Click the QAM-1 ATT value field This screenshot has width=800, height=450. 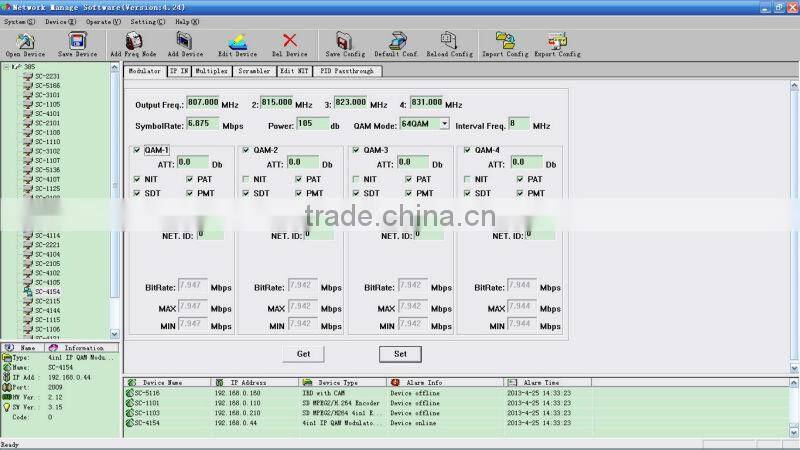click(x=193, y=162)
